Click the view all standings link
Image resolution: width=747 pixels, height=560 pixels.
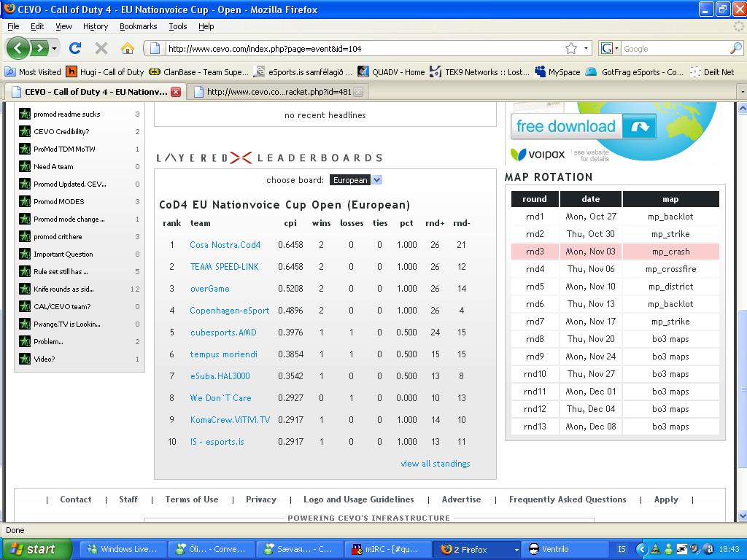tap(436, 464)
